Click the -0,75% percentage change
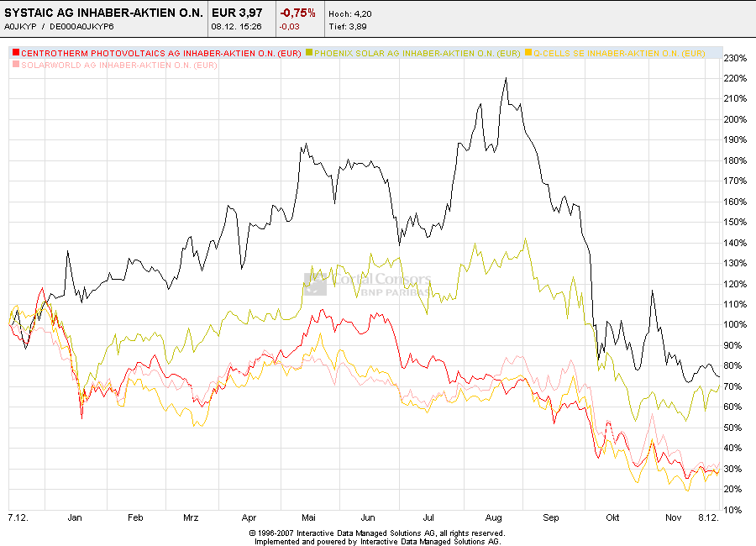The height and width of the screenshot is (546, 756). 298,13
